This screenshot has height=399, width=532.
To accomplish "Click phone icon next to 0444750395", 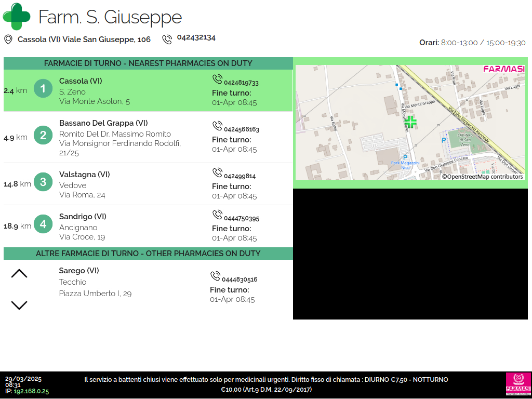I will click(217, 215).
